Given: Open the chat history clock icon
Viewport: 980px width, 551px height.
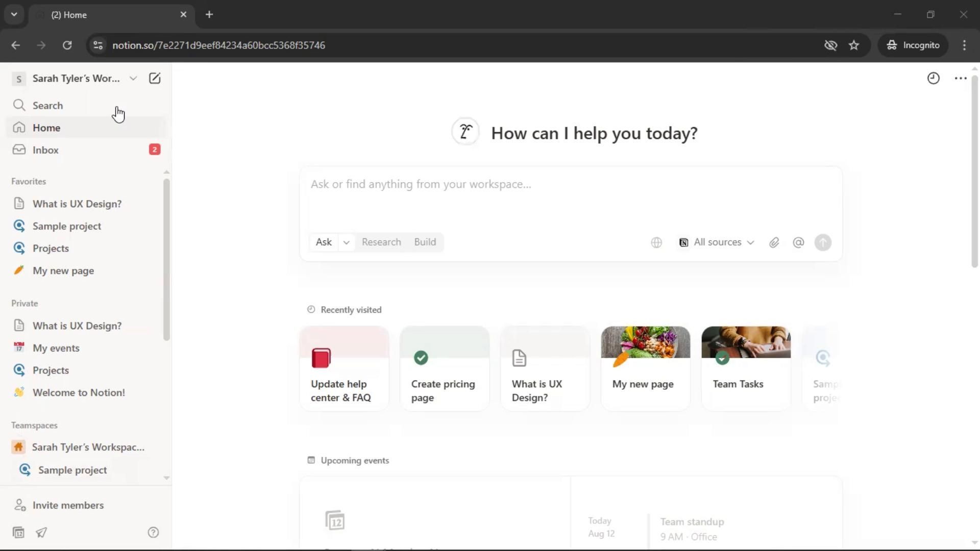Looking at the screenshot, I should pos(933,78).
